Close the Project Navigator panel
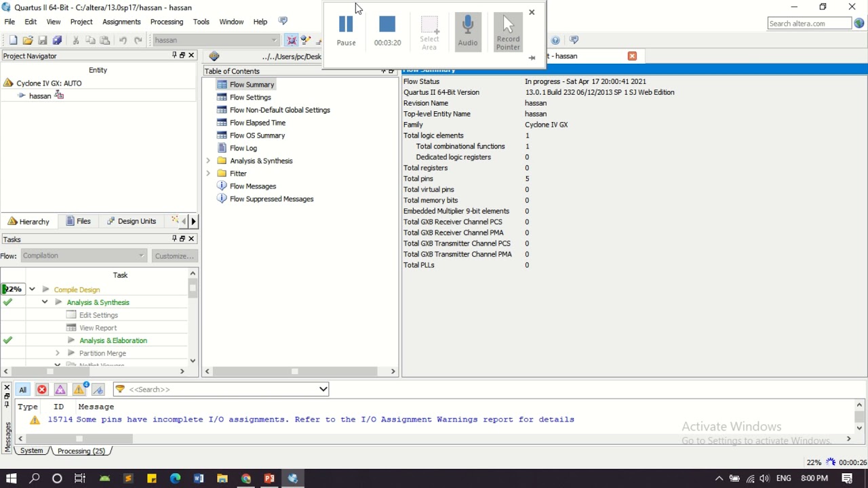 pos(191,56)
